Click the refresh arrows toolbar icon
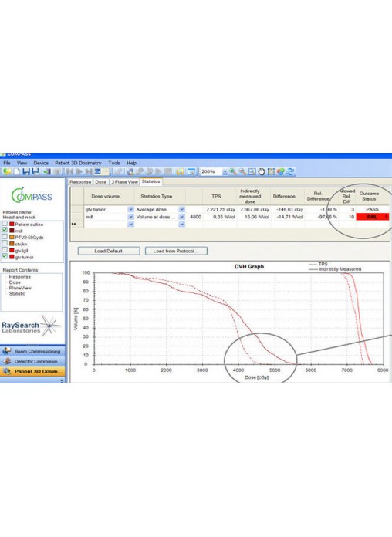 (x=291, y=171)
